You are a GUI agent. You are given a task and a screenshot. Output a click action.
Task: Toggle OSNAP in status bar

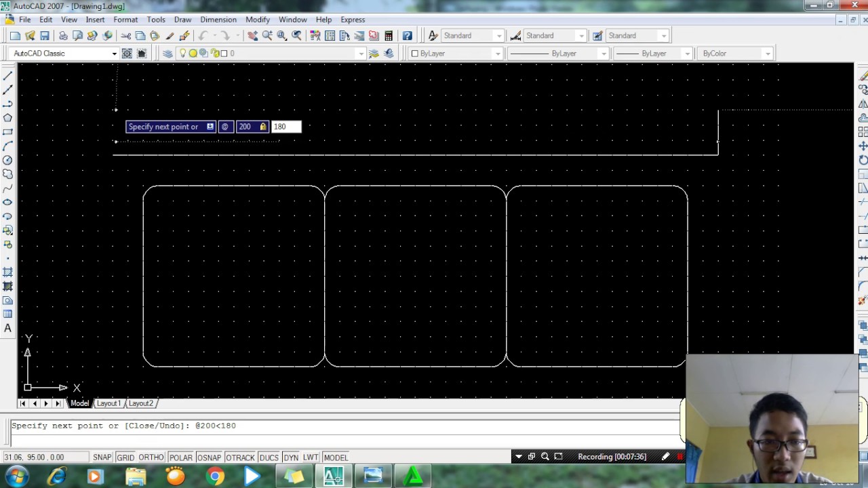click(209, 457)
